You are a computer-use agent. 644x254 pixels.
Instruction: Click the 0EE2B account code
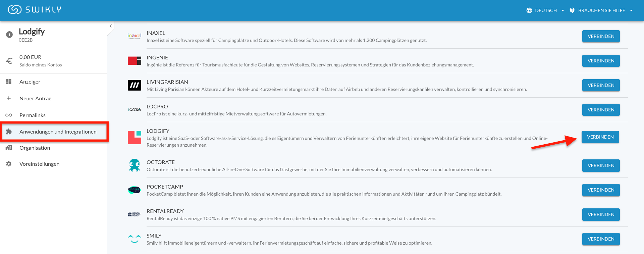tap(26, 40)
